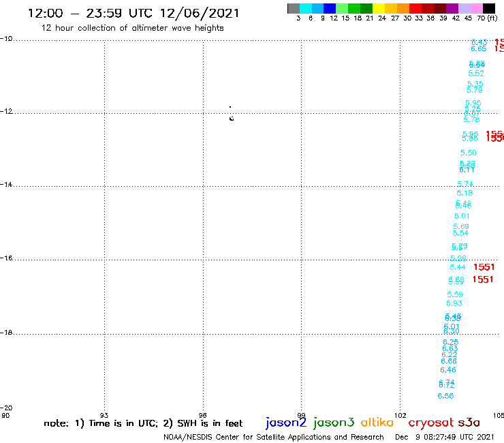Click the -18 latitude axis label
504x443 pixels.
[6, 333]
